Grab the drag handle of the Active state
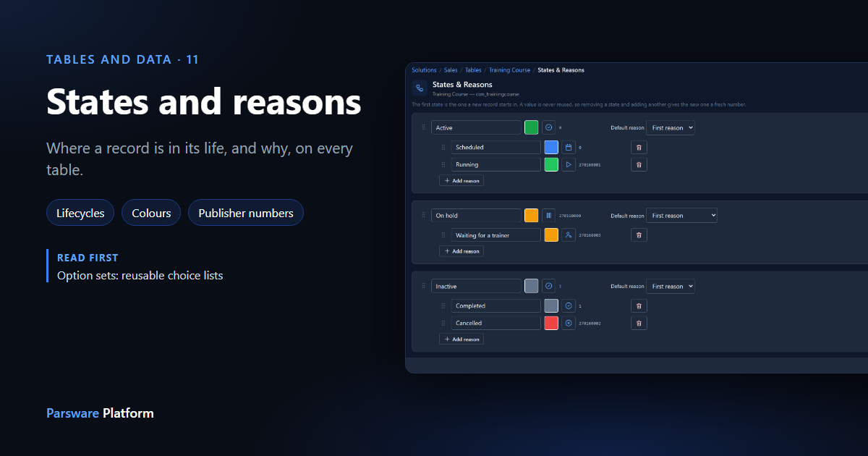The image size is (868, 456). point(424,127)
